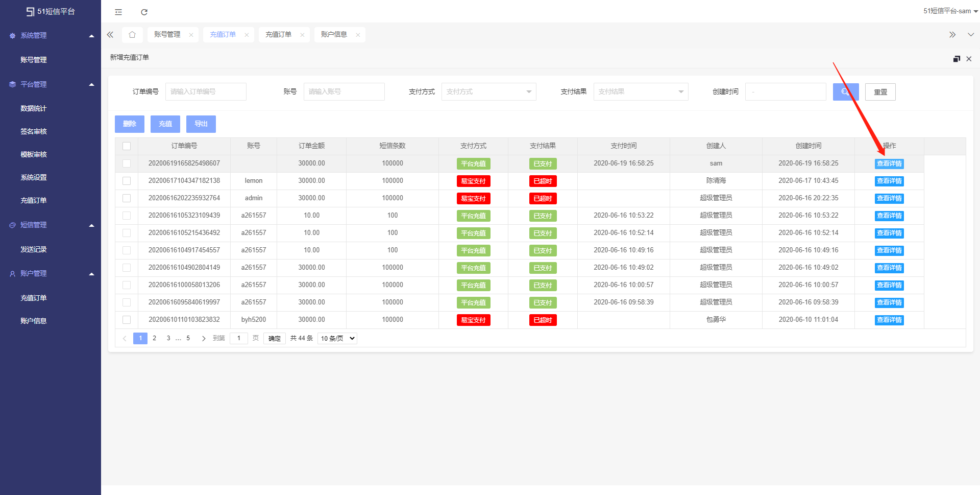Open the 10 条/页 page size dropdown
The height and width of the screenshot is (495, 980).
337,338
